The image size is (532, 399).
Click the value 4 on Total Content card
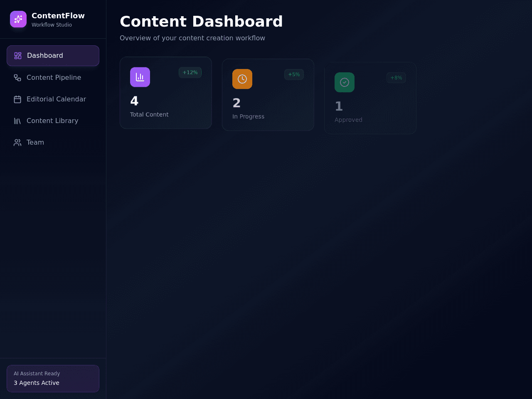(x=134, y=101)
